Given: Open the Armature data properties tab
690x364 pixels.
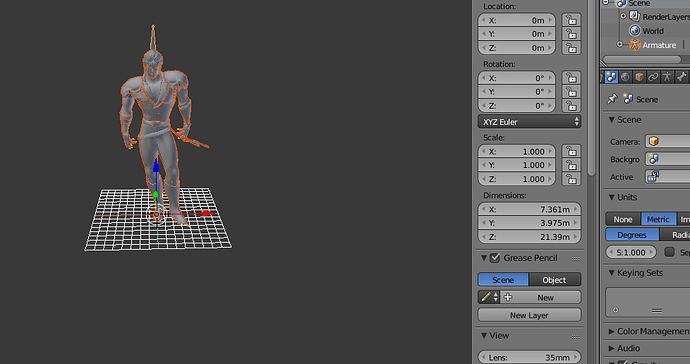Looking at the screenshot, I should pyautogui.click(x=667, y=77).
